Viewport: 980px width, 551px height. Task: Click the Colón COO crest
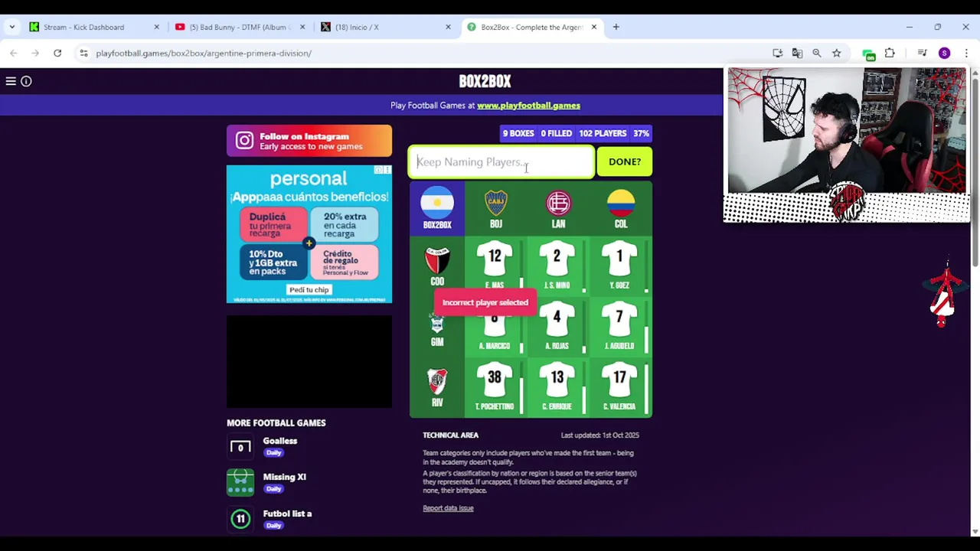[437, 261]
